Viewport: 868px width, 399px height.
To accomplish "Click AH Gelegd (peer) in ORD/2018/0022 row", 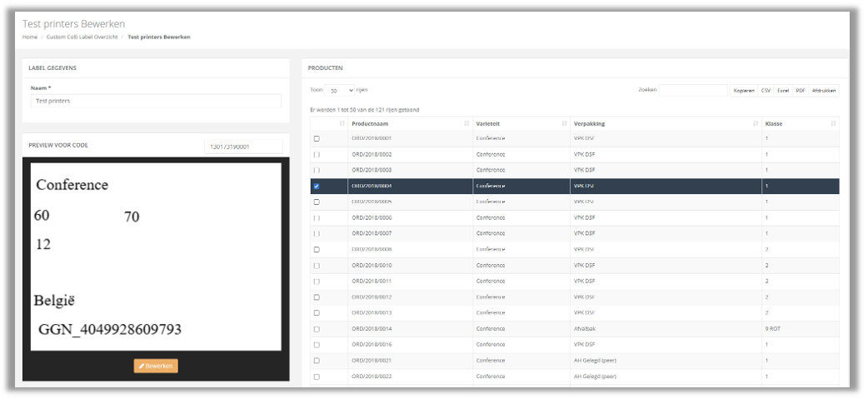I will 595,377.
